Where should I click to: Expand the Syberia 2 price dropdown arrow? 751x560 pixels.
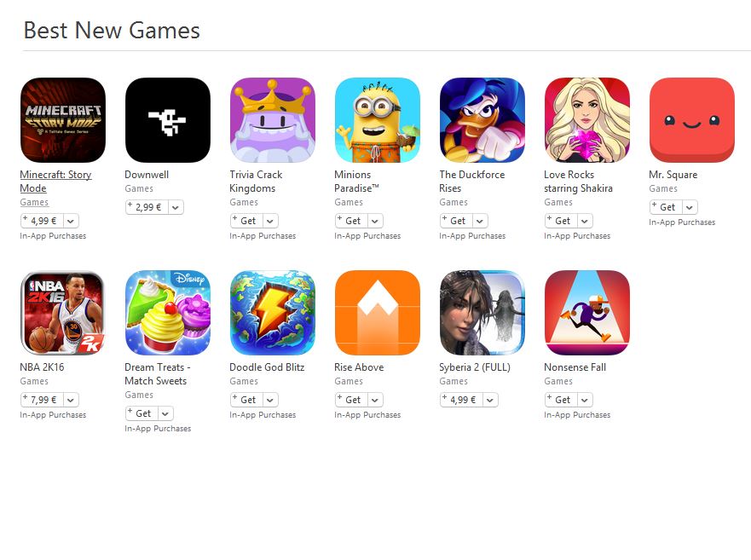coord(490,400)
